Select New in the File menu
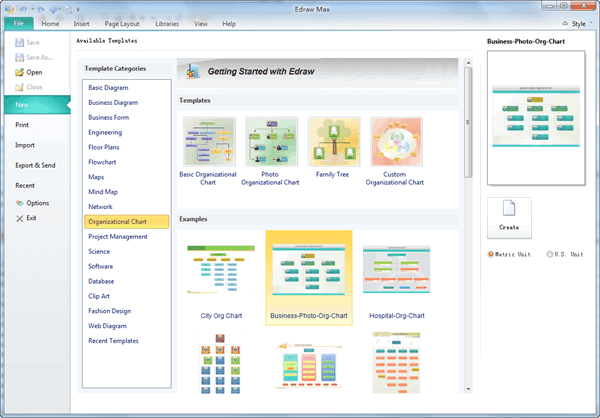The width and height of the screenshot is (600, 418). click(x=38, y=104)
